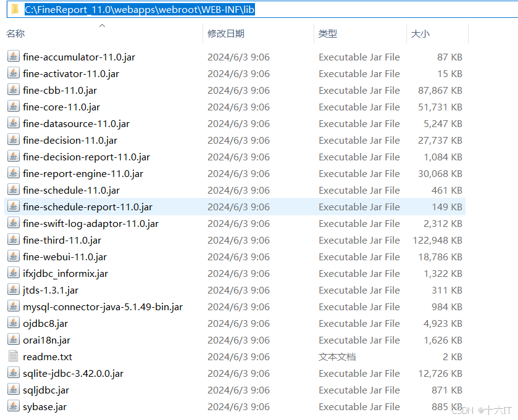
Task: Click the 12,726 KB size of sqlite-jdbc
Action: tap(440, 374)
